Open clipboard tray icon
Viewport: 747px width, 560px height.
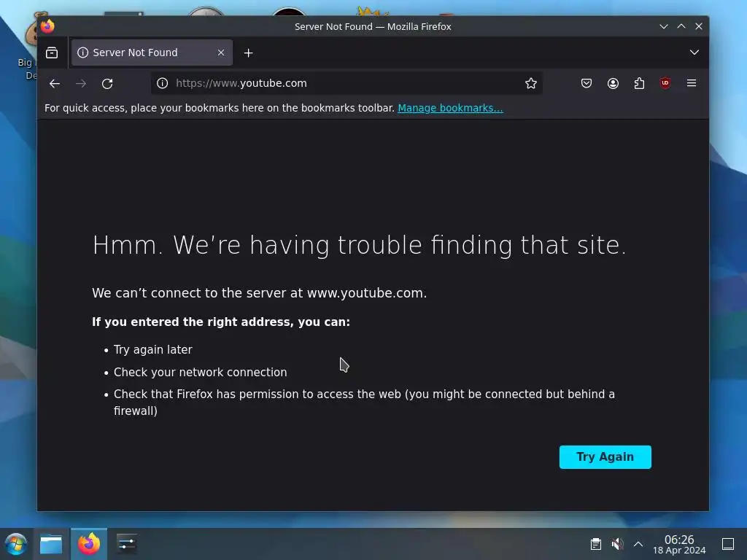595,544
